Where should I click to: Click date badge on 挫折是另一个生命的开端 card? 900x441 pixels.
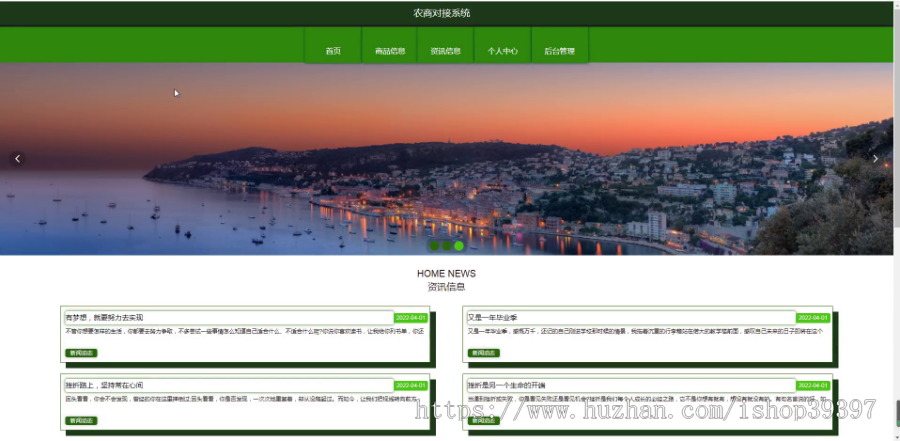point(813,385)
